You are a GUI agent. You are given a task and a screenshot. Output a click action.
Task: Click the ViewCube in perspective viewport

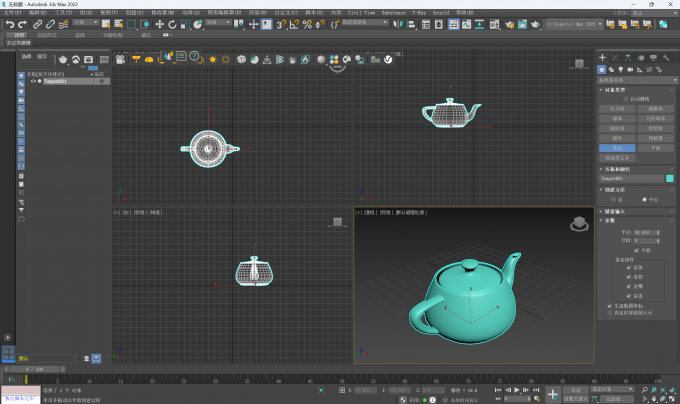pos(579,224)
